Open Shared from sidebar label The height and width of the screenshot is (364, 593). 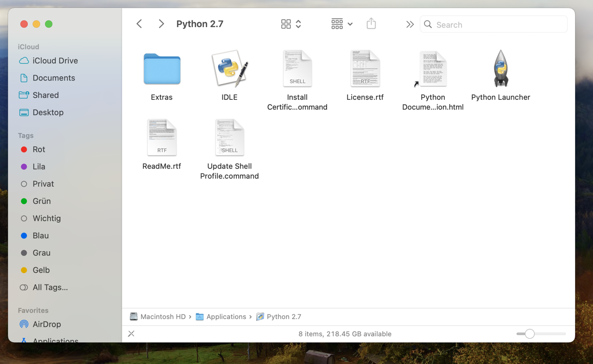(x=45, y=95)
